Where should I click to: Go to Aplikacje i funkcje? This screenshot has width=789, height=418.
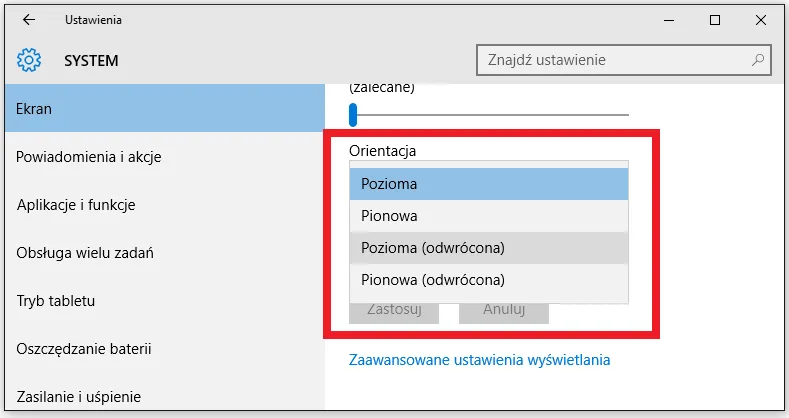76,205
